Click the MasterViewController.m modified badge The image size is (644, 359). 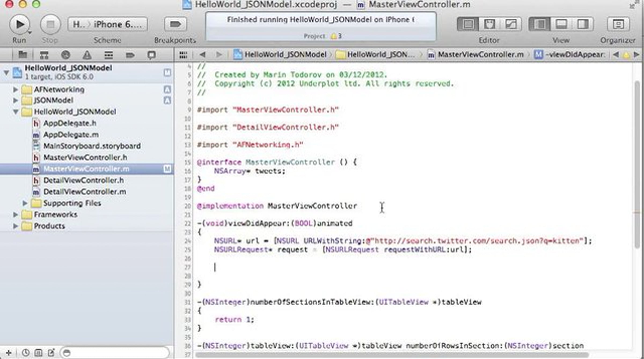(167, 169)
